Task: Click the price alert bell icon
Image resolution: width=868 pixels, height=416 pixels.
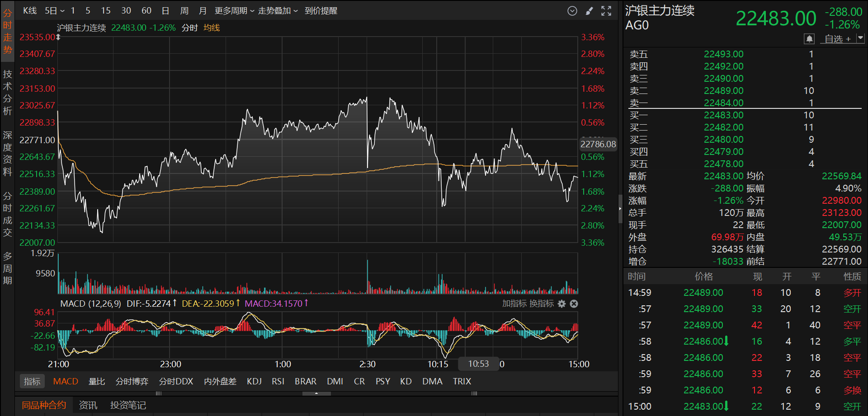Action: [x=809, y=39]
